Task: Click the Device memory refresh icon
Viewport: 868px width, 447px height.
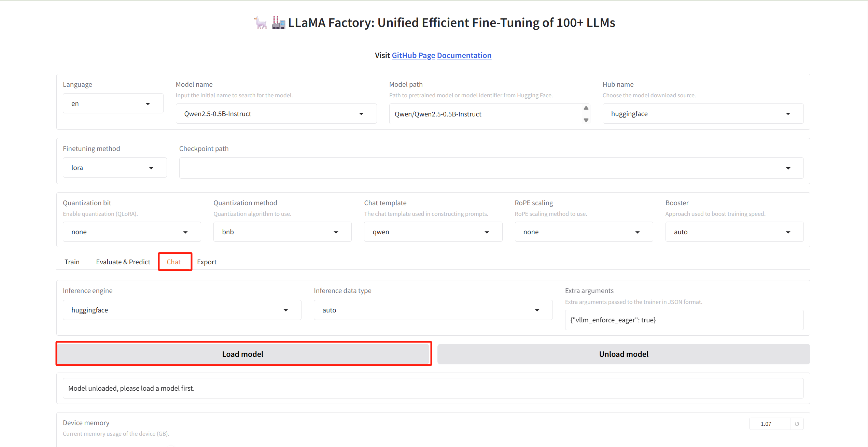Action: (x=797, y=424)
